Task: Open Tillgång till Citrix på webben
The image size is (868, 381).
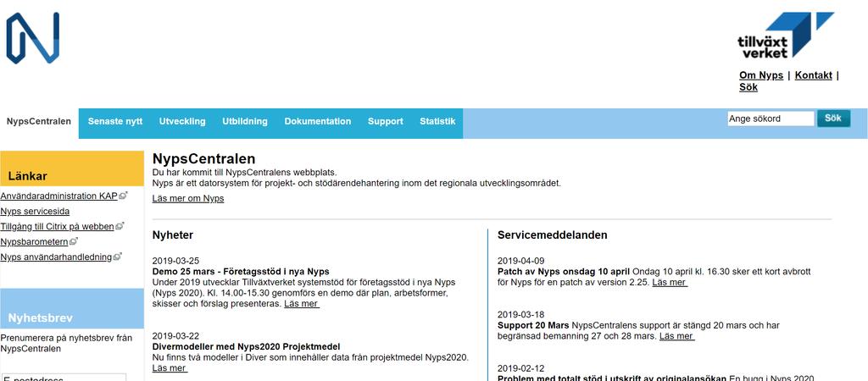Action: pos(57,226)
